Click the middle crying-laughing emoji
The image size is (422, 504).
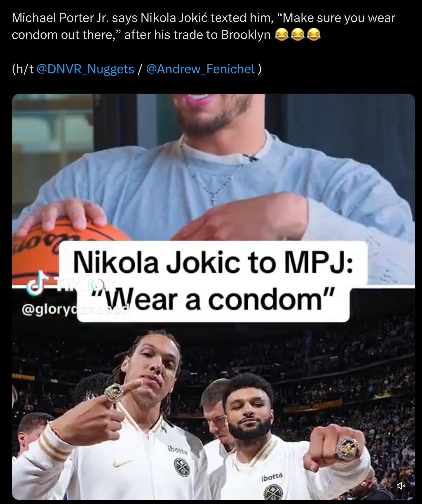[298, 35]
